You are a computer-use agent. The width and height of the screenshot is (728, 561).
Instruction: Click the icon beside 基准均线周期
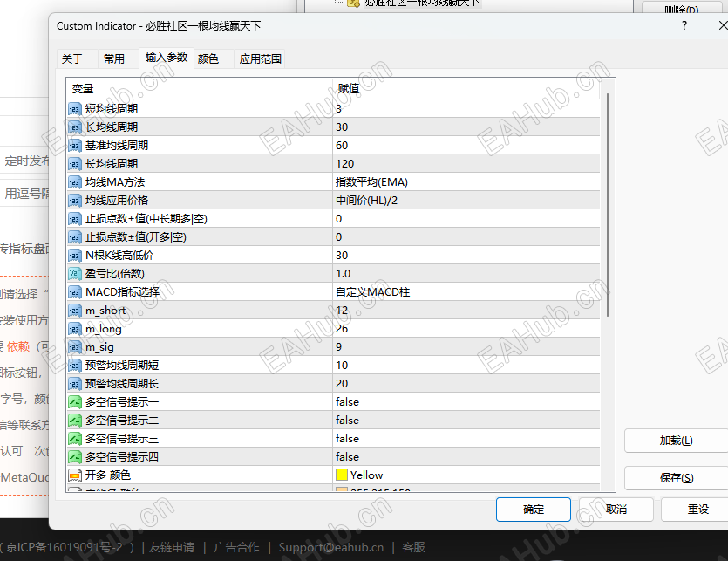[x=75, y=146]
